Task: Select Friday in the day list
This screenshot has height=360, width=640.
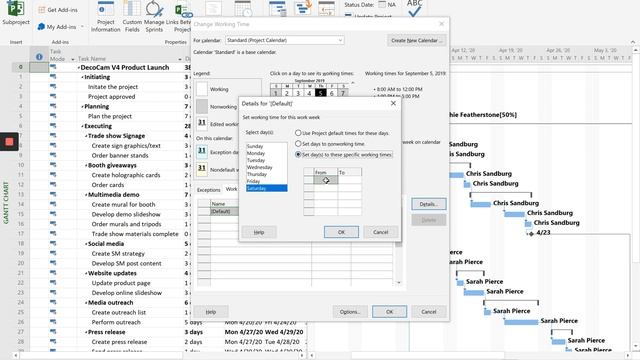Action: [267, 181]
